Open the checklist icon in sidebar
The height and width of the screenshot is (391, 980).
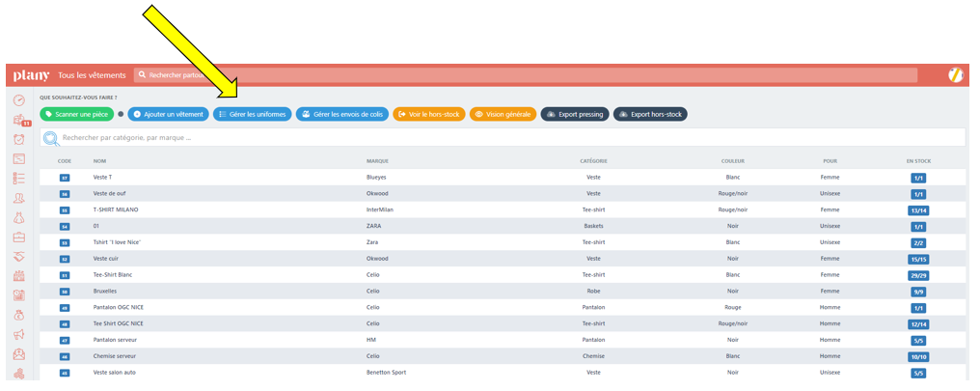click(18, 179)
